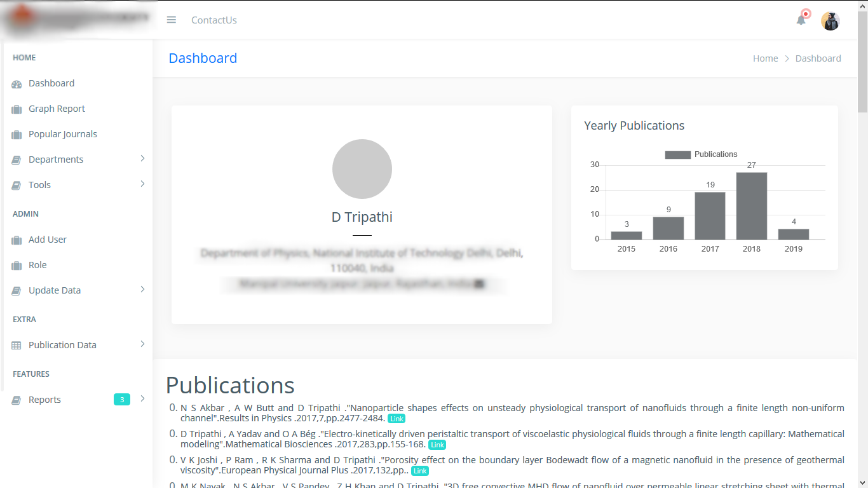Click the Dashboard speedometer icon
Image resolution: width=868 pixels, height=488 pixels.
[x=17, y=84]
